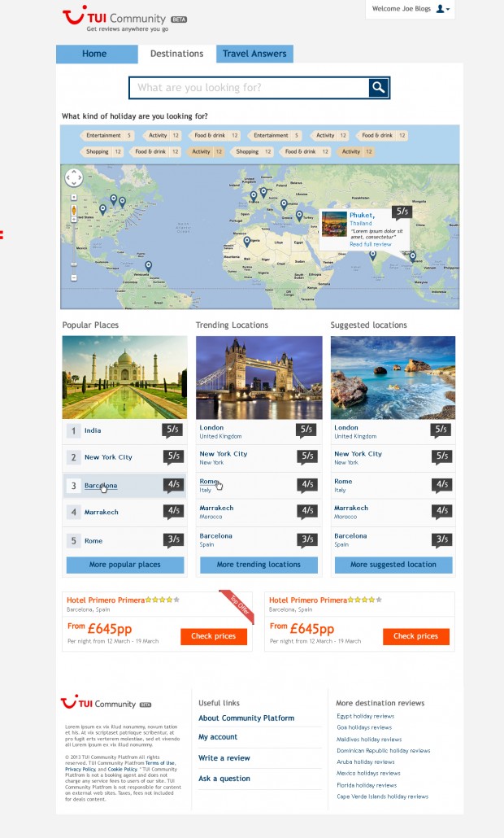Open the Travel Answers tab
Screen dimensions: 504x838
pyautogui.click(x=254, y=54)
